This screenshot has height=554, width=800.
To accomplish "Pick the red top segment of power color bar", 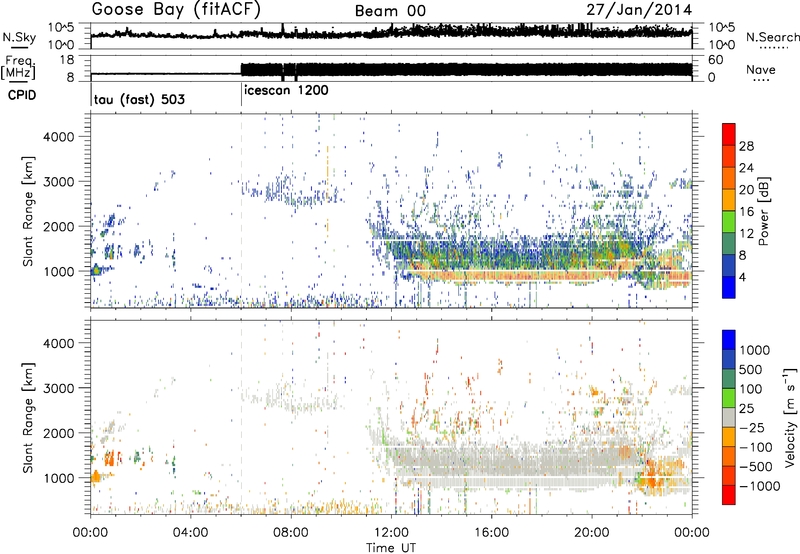I will (729, 134).
